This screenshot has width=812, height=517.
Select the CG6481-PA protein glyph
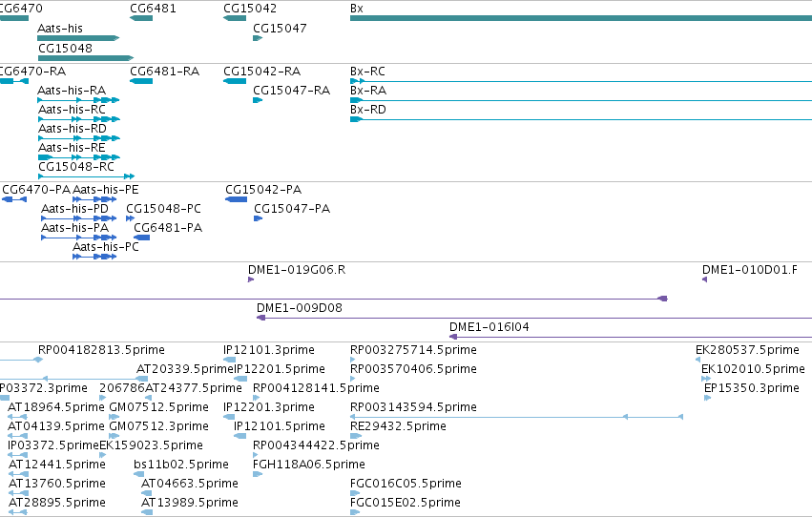coord(142,238)
